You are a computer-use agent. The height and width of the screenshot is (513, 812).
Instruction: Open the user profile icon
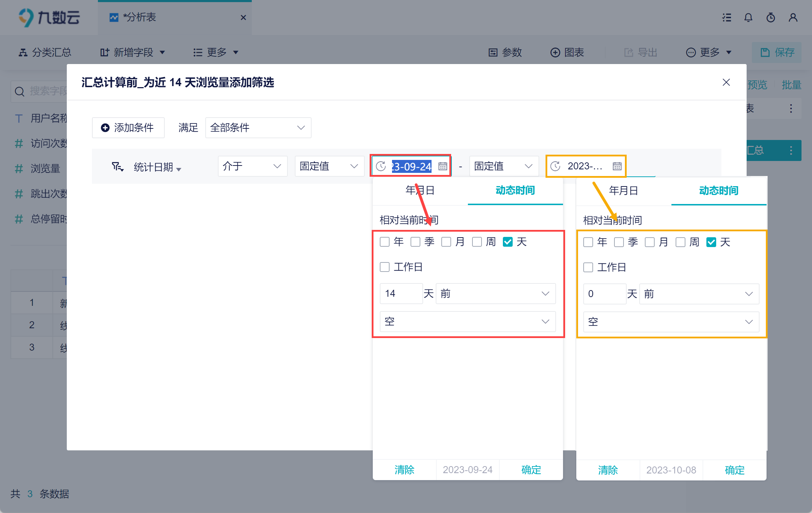[x=793, y=17]
